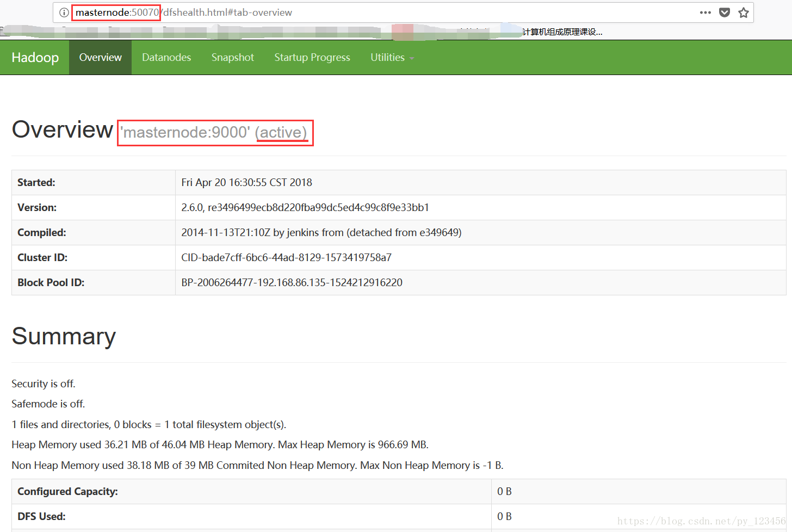
Task: Switch to the Datanodes tab
Action: coord(166,57)
